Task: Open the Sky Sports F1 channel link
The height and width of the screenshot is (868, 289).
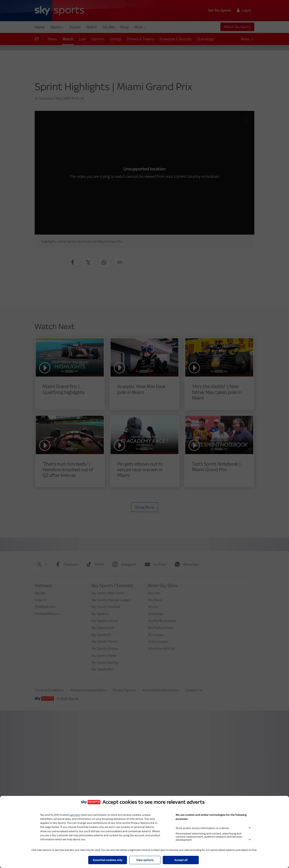Action: pyautogui.click(x=101, y=635)
